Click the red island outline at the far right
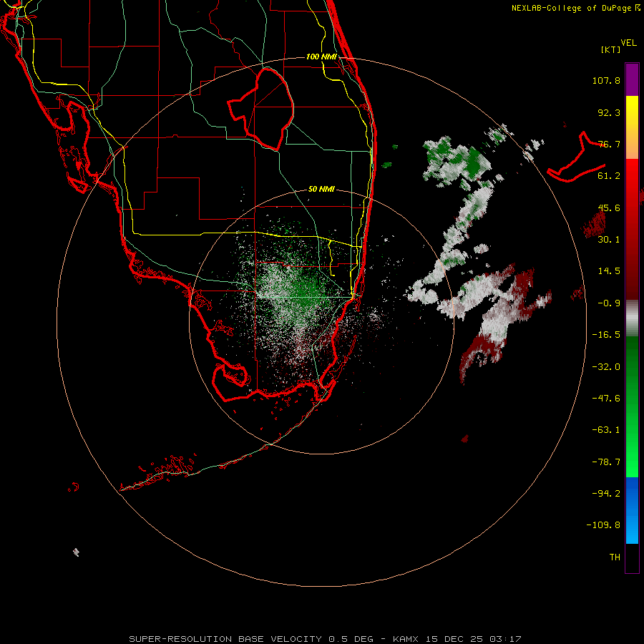Image resolution: width=644 pixels, height=644 pixels. (577, 158)
